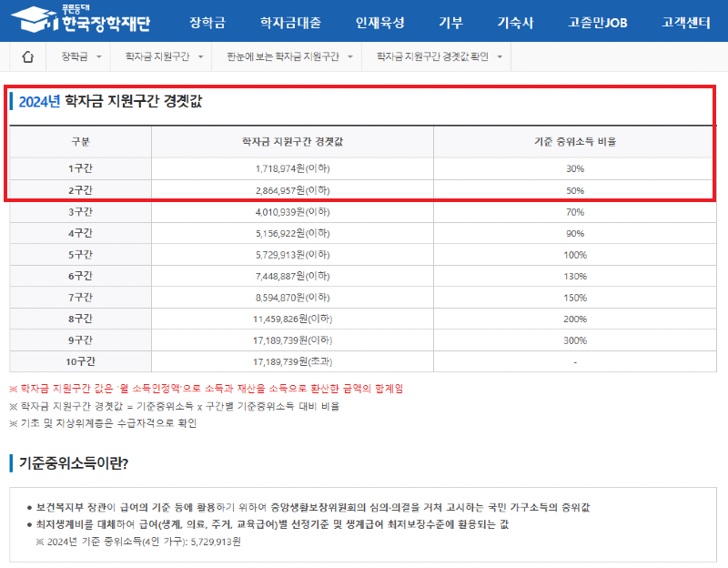Image resolution: width=728 pixels, height=568 pixels.
Task: Expand the 한눈에 보는 학자금 지원구간 dropdown
Action: 279,56
